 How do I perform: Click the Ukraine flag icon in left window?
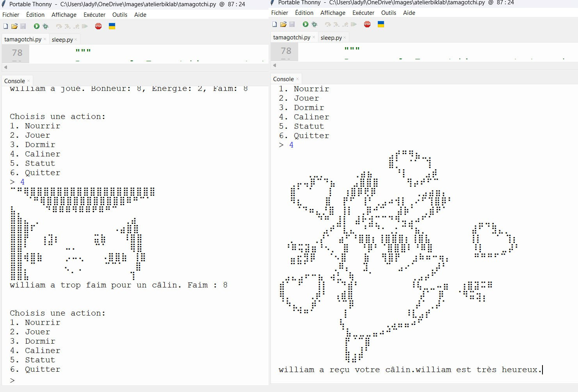112,26
